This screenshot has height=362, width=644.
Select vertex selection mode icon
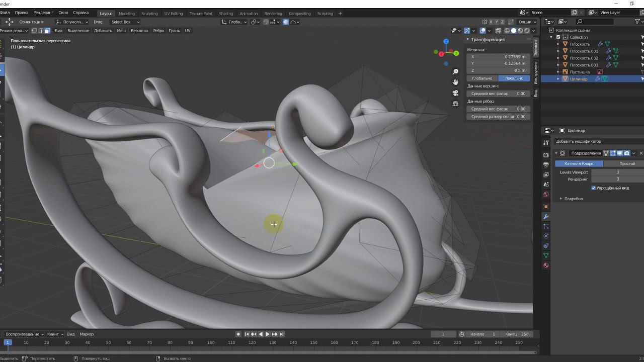(x=34, y=31)
